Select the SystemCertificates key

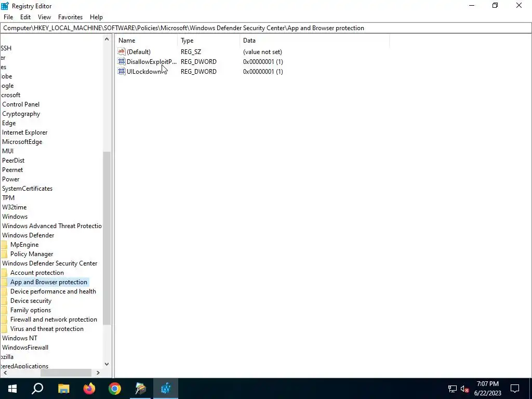pyautogui.click(x=27, y=188)
